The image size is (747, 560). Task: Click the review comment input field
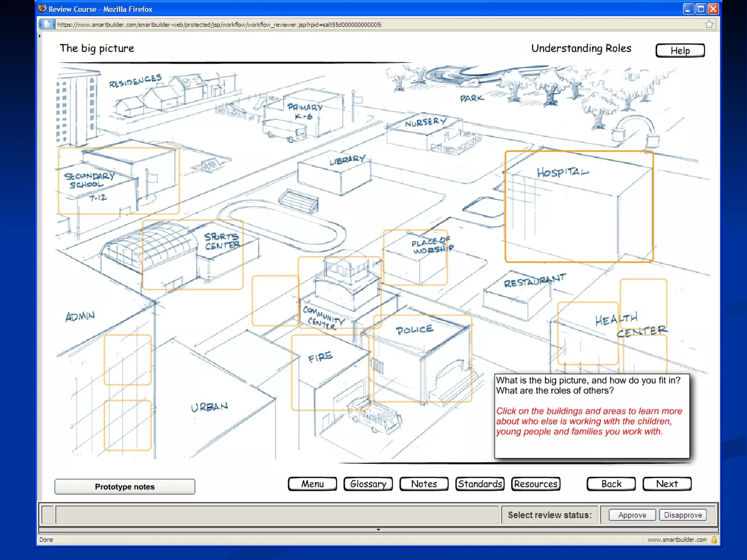point(276,515)
